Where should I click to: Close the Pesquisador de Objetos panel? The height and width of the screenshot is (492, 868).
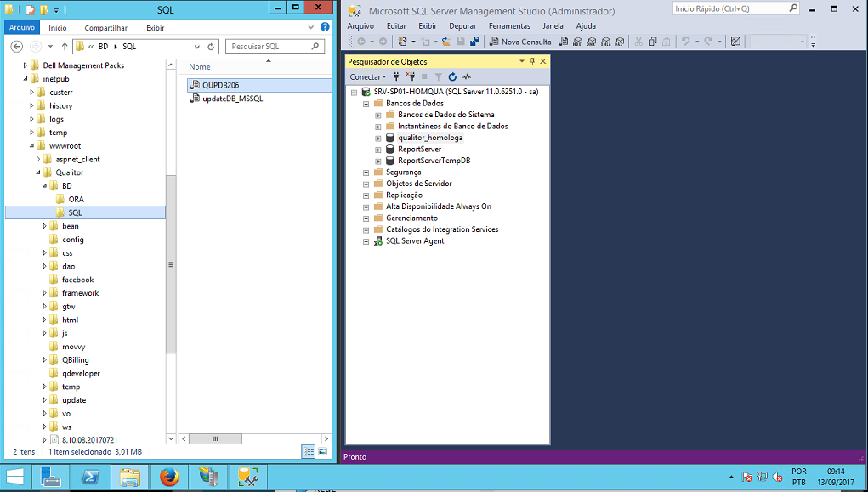coord(543,61)
